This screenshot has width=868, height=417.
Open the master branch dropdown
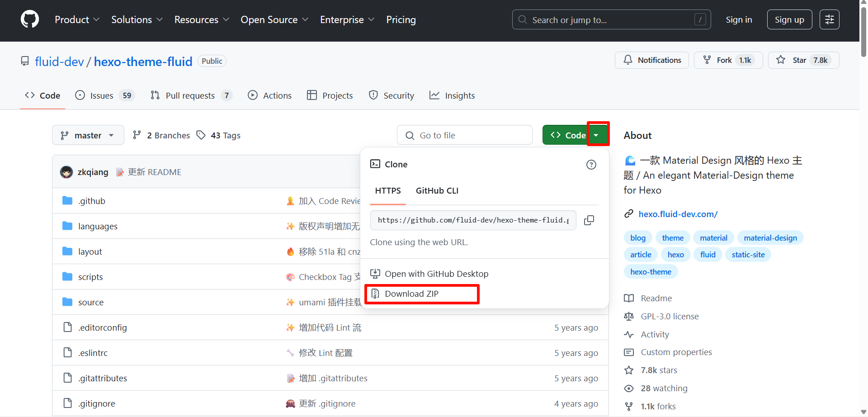88,135
